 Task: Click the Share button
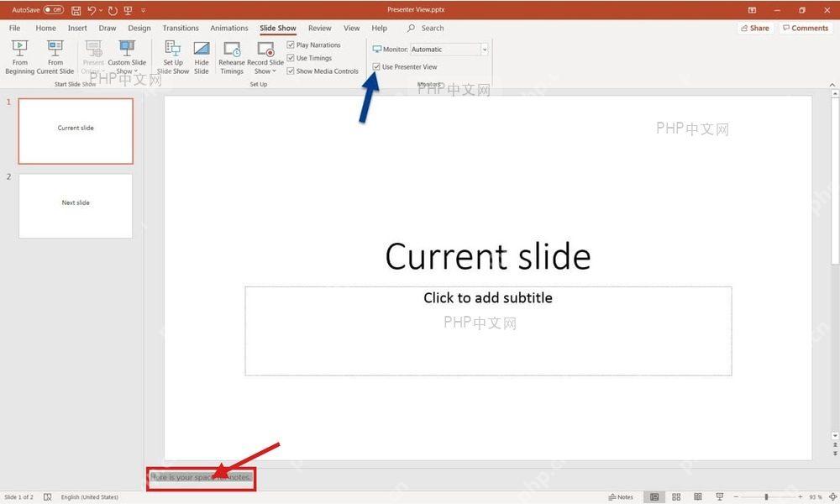coord(755,28)
